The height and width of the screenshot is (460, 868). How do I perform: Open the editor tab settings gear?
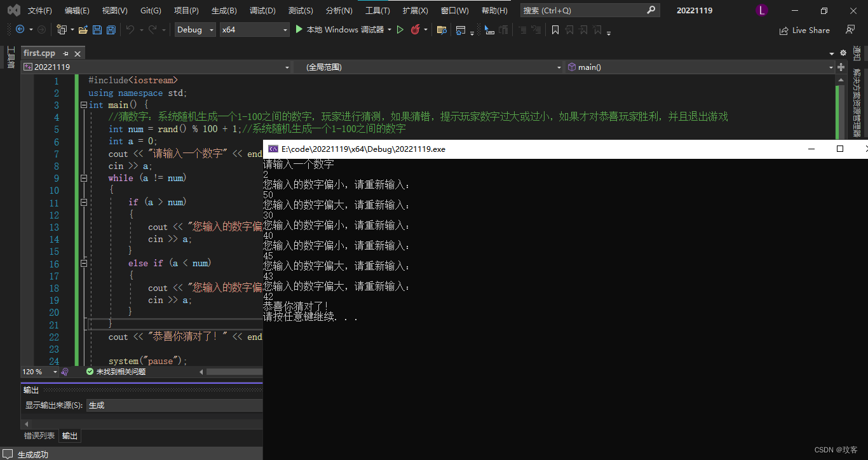point(843,53)
